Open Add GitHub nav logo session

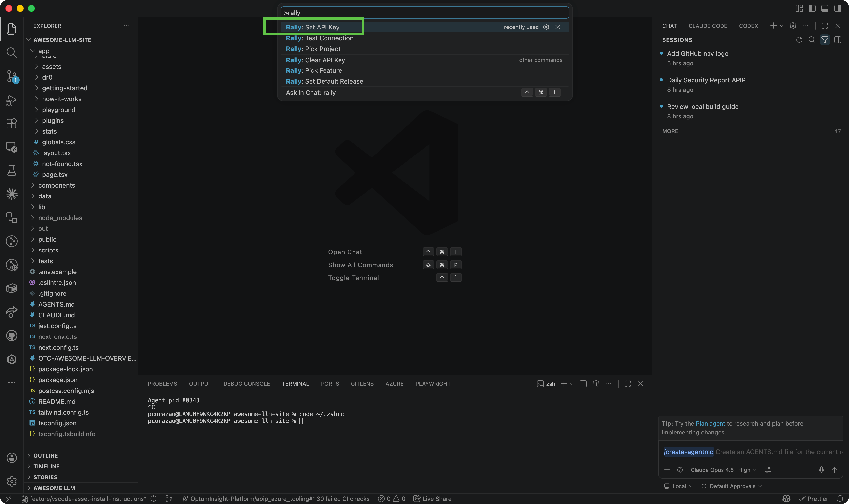tap(697, 54)
